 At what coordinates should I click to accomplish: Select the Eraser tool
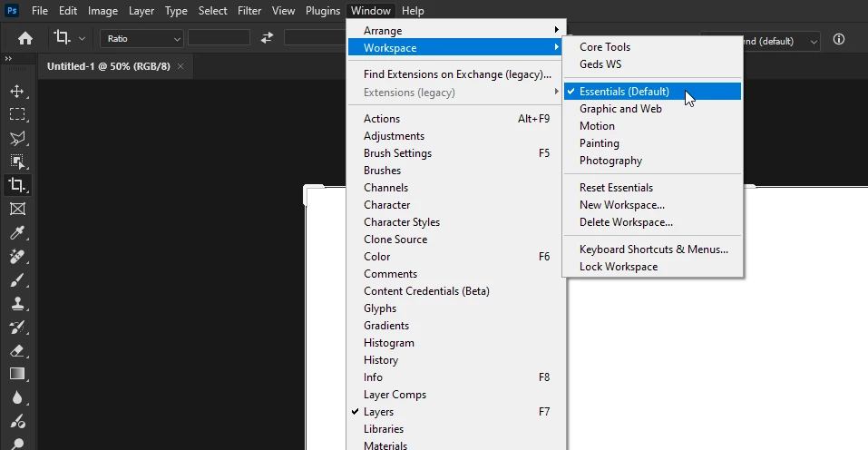(17, 351)
